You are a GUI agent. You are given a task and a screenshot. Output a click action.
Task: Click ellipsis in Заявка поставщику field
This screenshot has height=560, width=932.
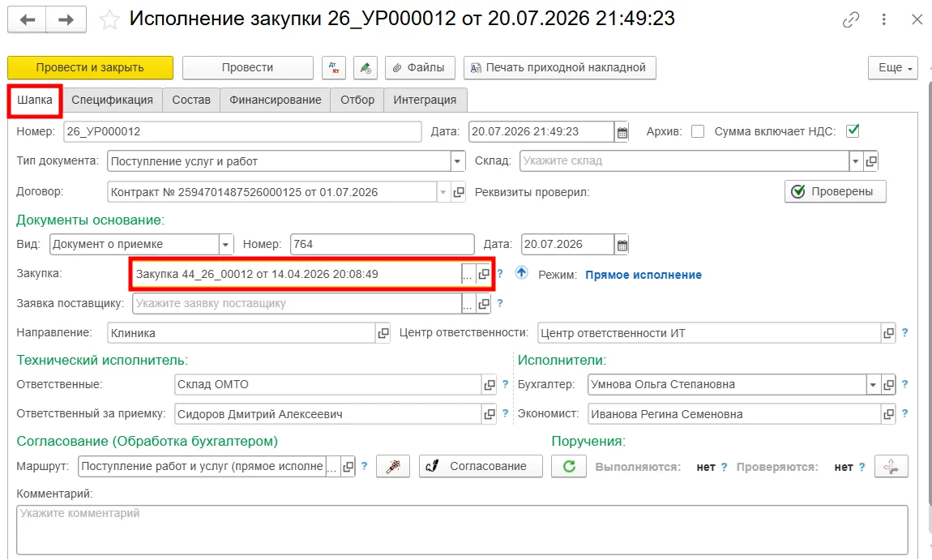click(x=468, y=304)
